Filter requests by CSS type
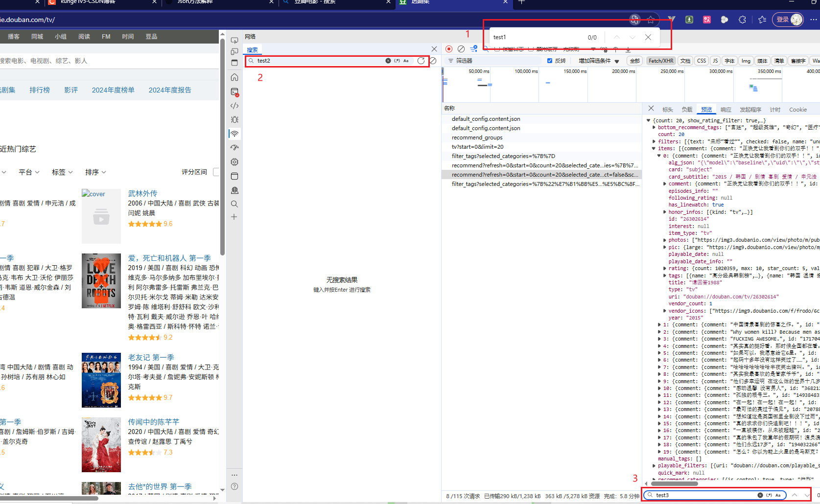820x504 pixels. (x=702, y=61)
